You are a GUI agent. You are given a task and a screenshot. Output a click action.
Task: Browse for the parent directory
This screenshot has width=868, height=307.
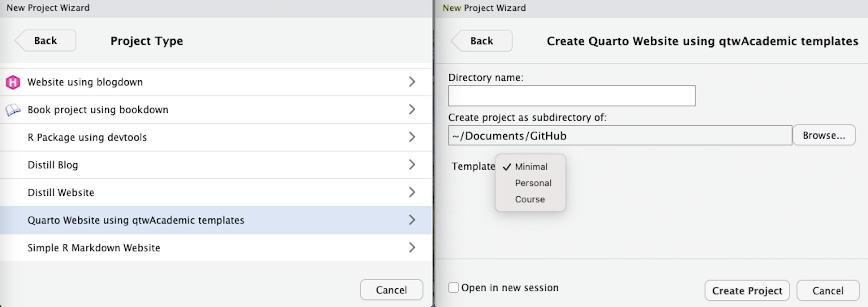[824, 135]
